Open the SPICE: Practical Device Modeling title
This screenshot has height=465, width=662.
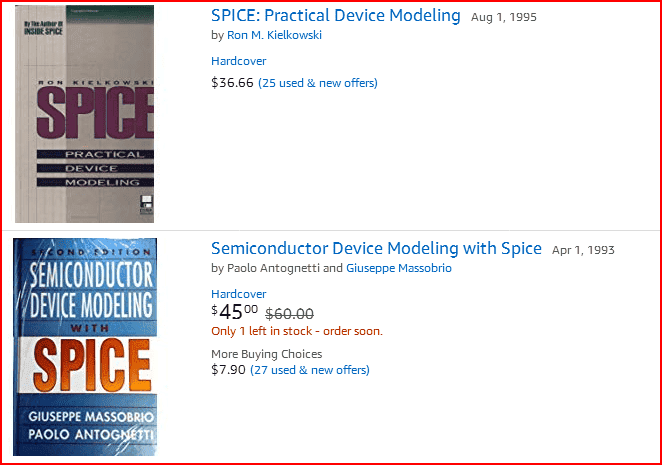tap(335, 16)
